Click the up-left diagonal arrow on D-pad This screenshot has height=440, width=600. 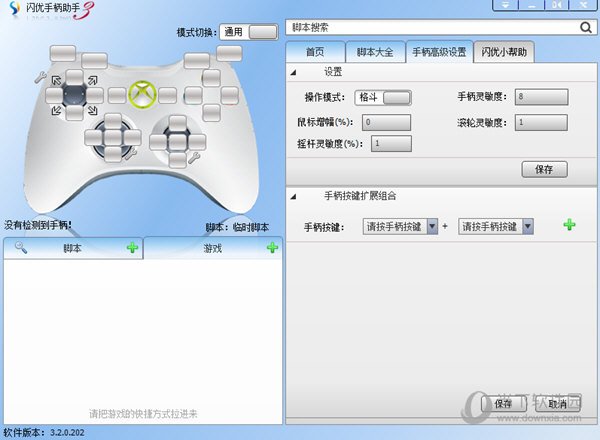coord(56,80)
